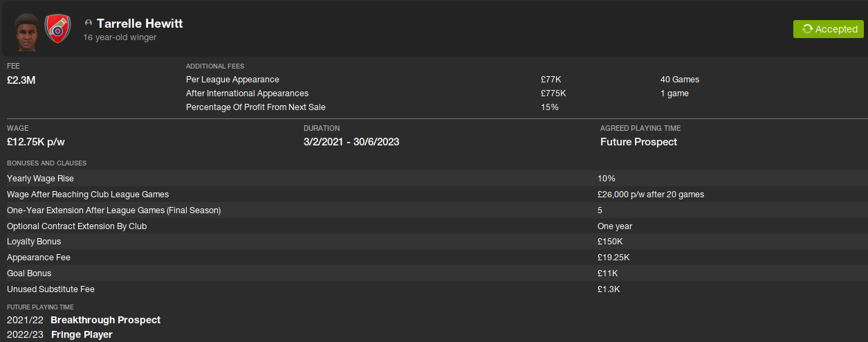Click the green Accepted status button

[828, 29]
